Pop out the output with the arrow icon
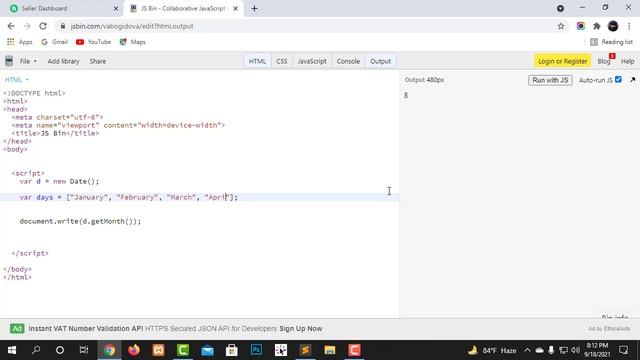The image size is (640, 360). pos(633,80)
